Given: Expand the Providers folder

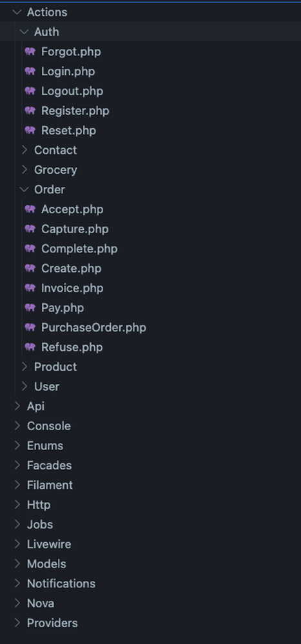Looking at the screenshot, I should coord(17,623).
